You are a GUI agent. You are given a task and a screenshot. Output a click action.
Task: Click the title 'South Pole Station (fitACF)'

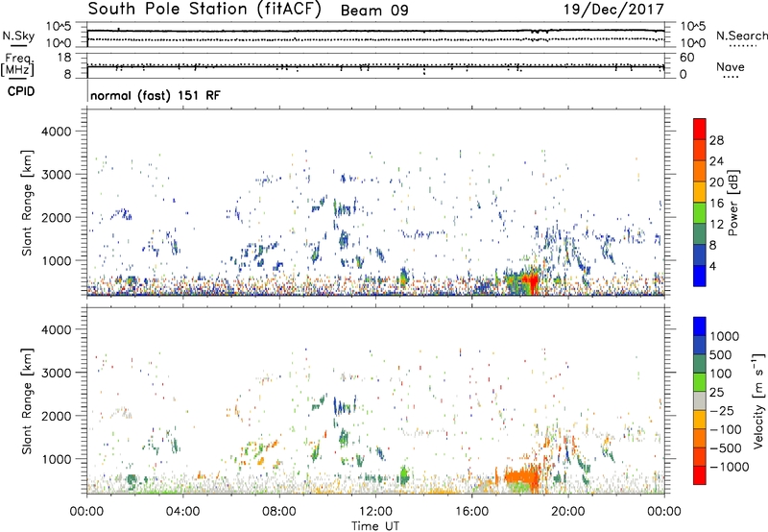[204, 10]
